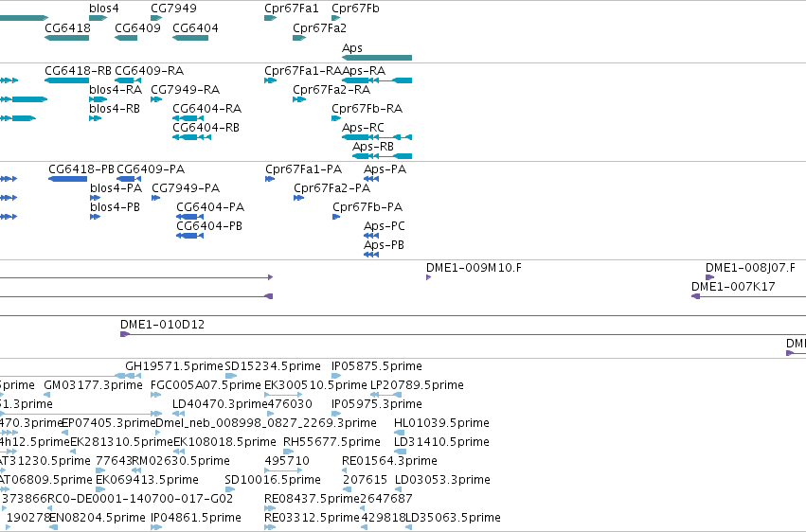
Task: Open the RH55677.5prime EST label
Action: tap(331, 442)
